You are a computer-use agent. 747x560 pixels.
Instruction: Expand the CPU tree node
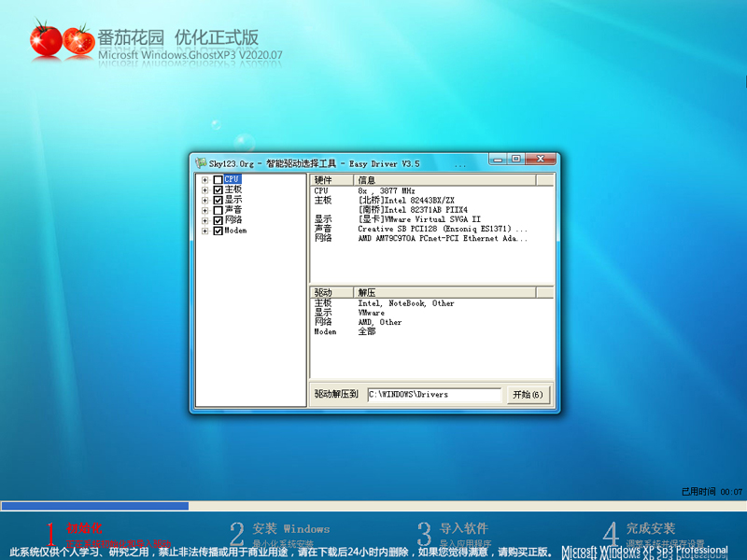[x=204, y=180]
